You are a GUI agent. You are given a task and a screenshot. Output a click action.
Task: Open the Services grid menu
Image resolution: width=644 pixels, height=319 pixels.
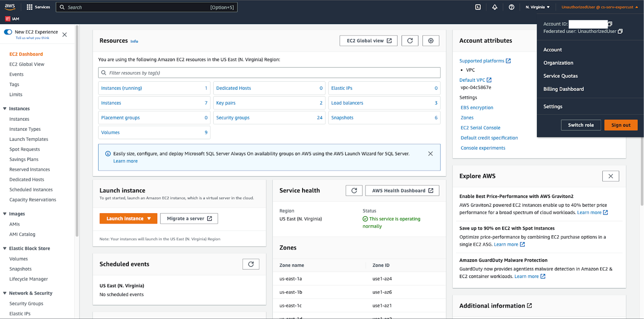click(38, 7)
